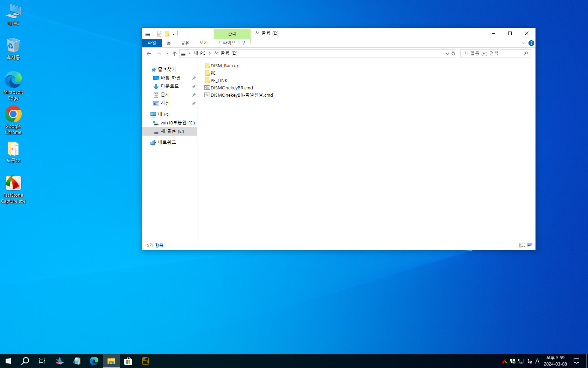Click the search magnifier icon in Explorer
This screenshot has height=368, width=588.
(526, 53)
